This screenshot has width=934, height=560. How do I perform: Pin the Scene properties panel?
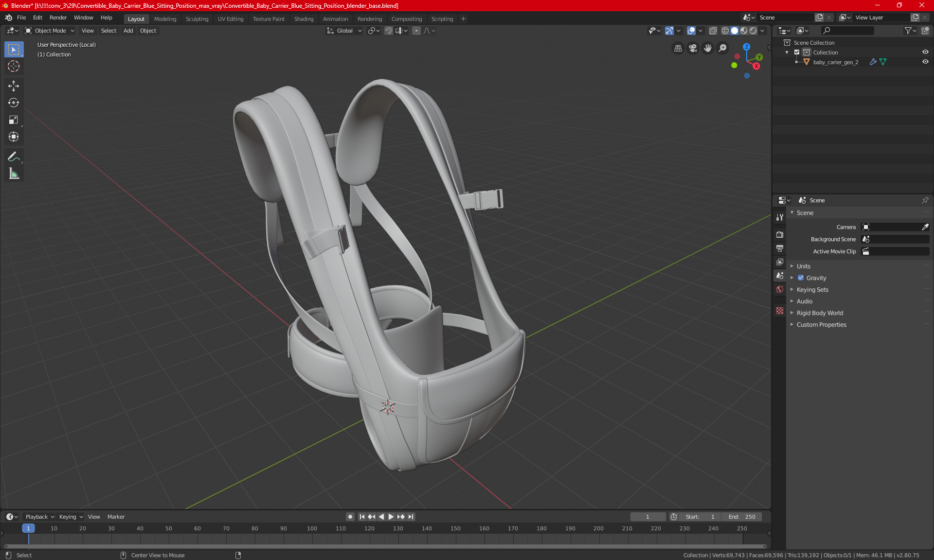click(x=925, y=200)
